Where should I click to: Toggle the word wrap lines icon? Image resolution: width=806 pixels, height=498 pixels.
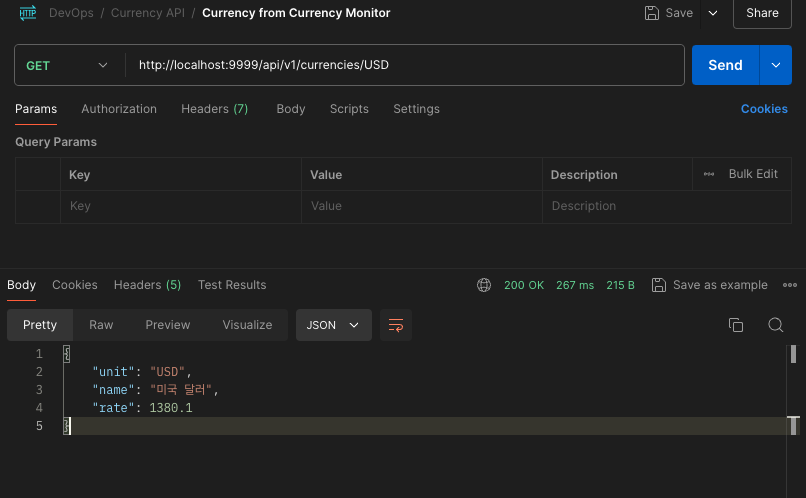396,325
